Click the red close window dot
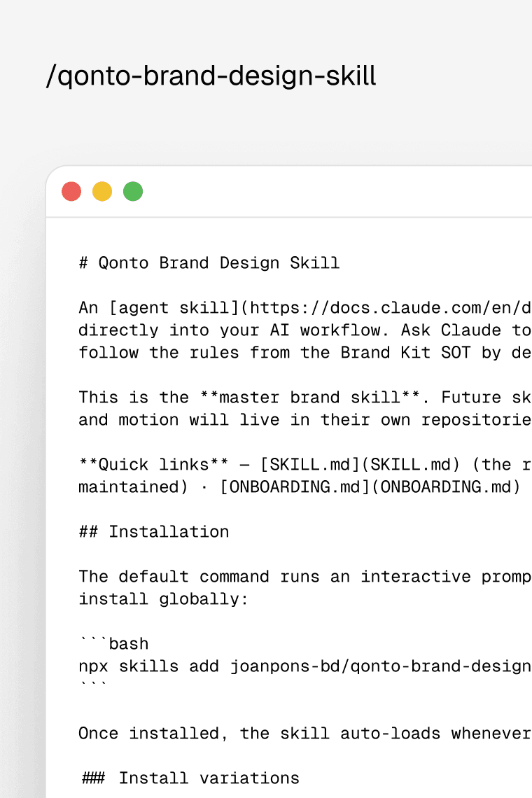Image resolution: width=532 pixels, height=798 pixels. tap(71, 191)
